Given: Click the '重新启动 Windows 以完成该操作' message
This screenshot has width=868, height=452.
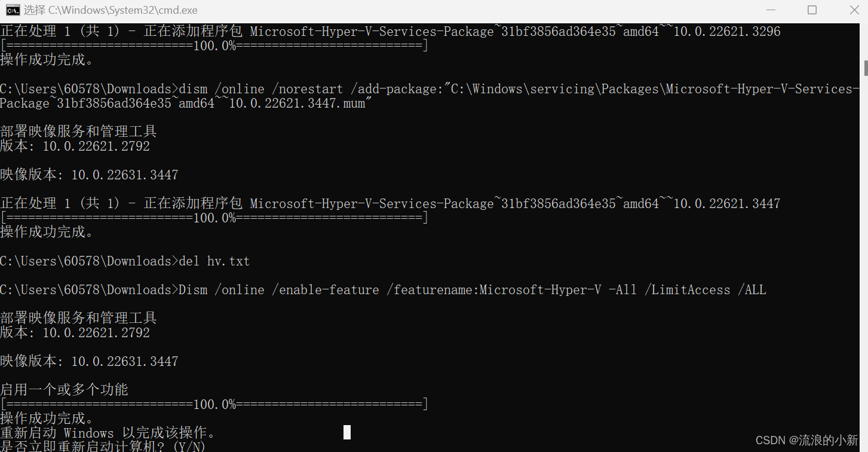Looking at the screenshot, I should (x=108, y=432).
